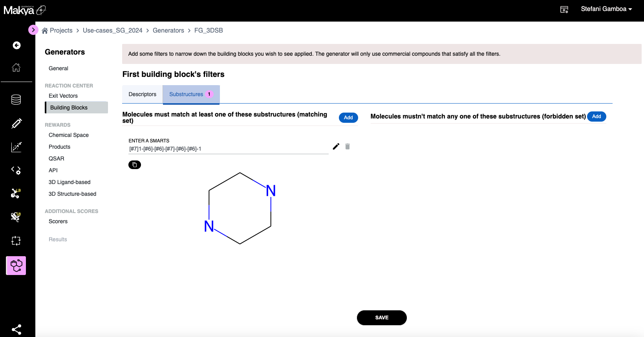Switch to the Descriptors tab
This screenshot has height=337, width=644.
point(142,94)
